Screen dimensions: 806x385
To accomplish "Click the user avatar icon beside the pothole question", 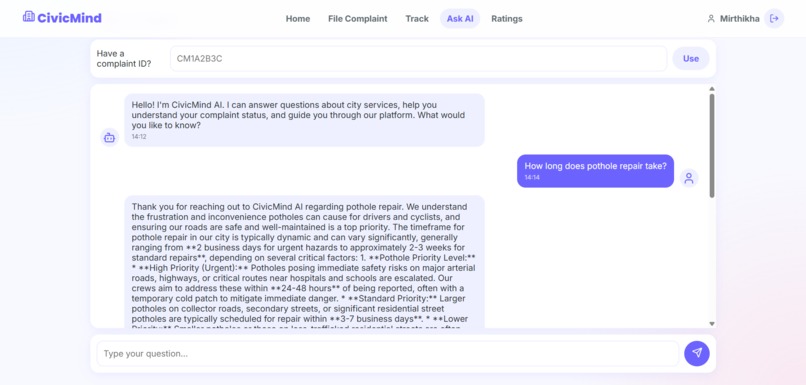I will coord(689,178).
